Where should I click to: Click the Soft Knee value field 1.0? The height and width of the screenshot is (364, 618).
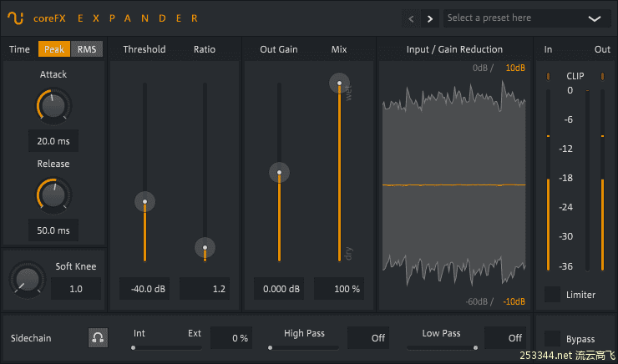click(x=76, y=289)
